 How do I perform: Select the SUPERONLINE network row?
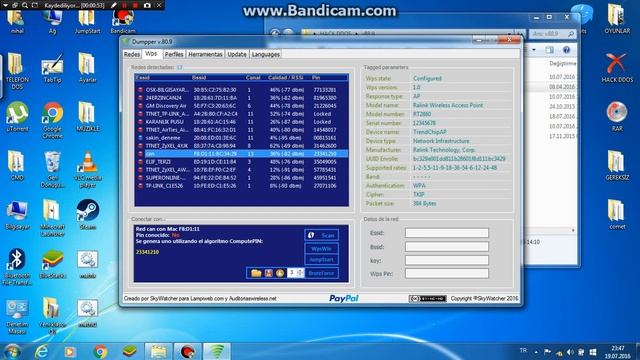[242, 178]
